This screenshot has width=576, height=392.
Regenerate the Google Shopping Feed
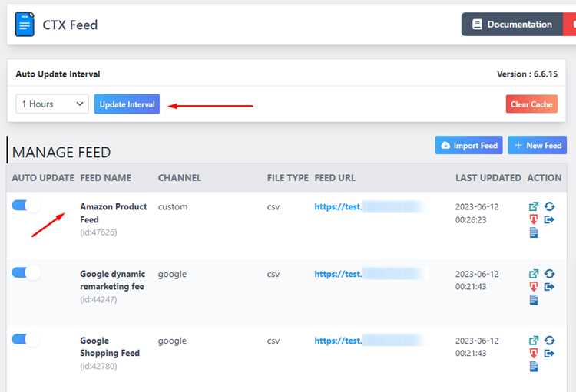click(x=550, y=341)
